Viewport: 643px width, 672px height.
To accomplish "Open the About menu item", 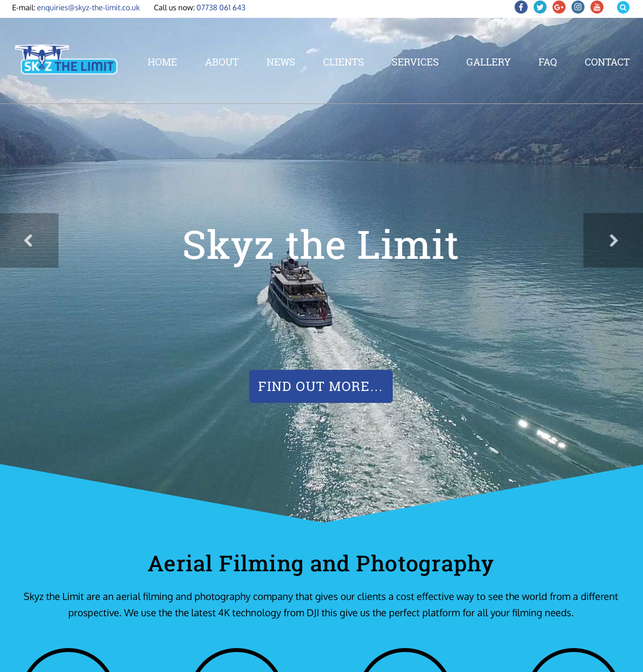I will 222,62.
